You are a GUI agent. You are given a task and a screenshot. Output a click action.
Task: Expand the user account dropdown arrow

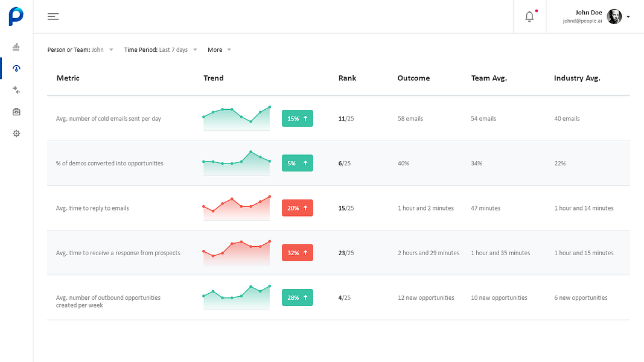628,17
